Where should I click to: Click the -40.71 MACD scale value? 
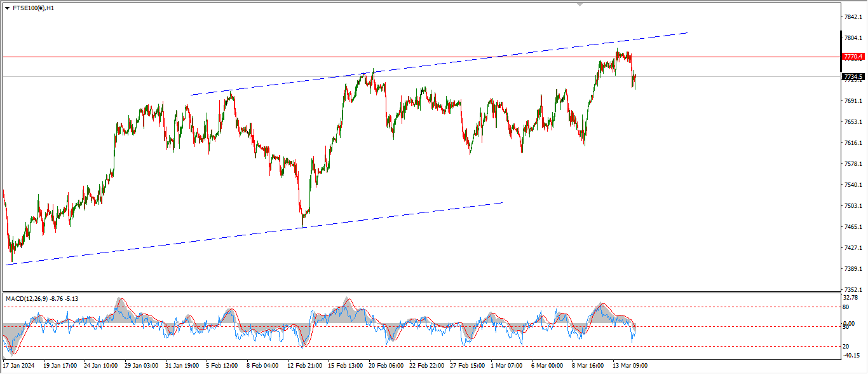pos(850,356)
